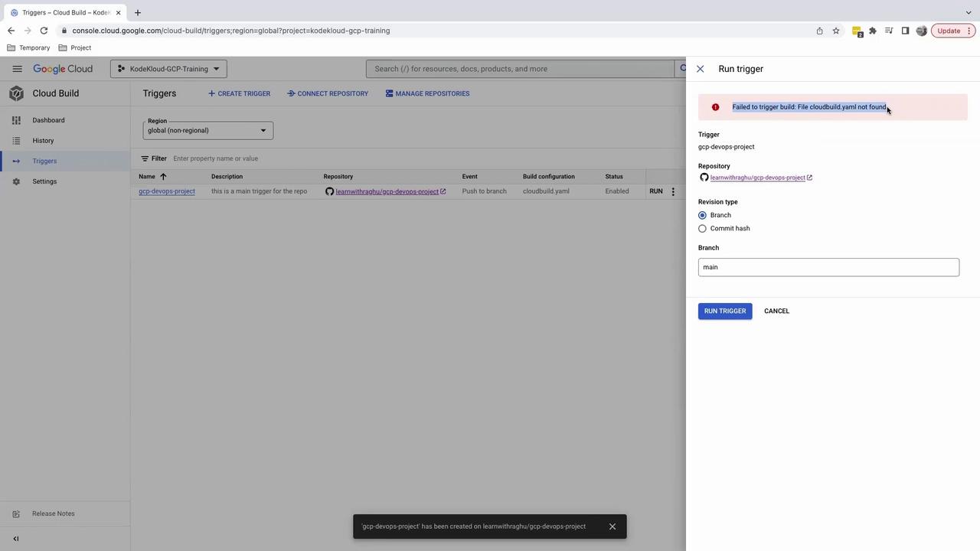Click the browser Update button
This screenshot has height=551, width=980.
(x=953, y=31)
